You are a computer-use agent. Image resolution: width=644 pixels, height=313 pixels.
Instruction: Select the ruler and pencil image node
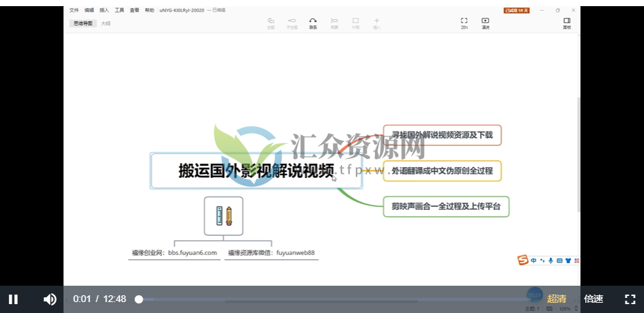[x=223, y=215]
